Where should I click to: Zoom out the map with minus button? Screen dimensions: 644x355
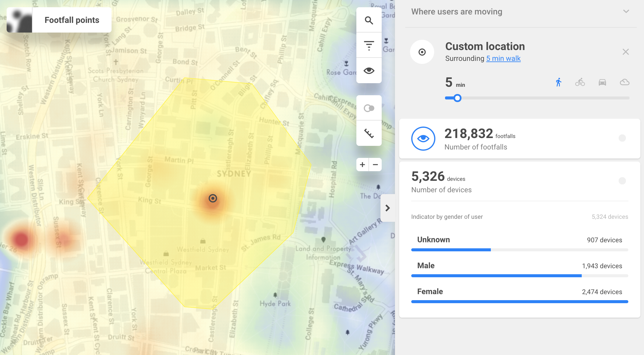click(x=375, y=165)
